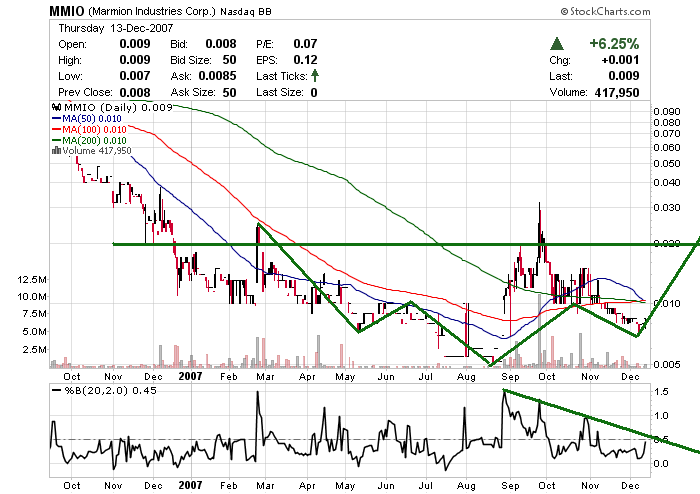Click the Ask value 0.0085
Viewport: 700px width, 494px height.
click(217, 76)
